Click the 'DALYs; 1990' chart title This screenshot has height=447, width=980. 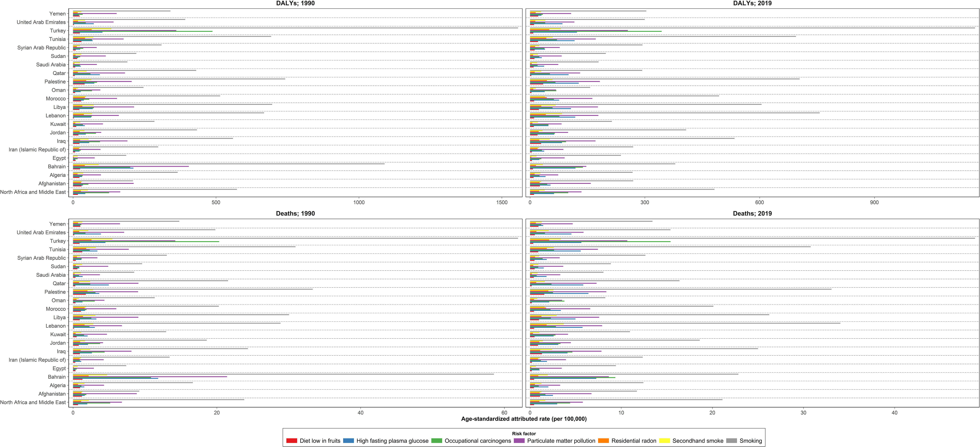click(295, 3)
